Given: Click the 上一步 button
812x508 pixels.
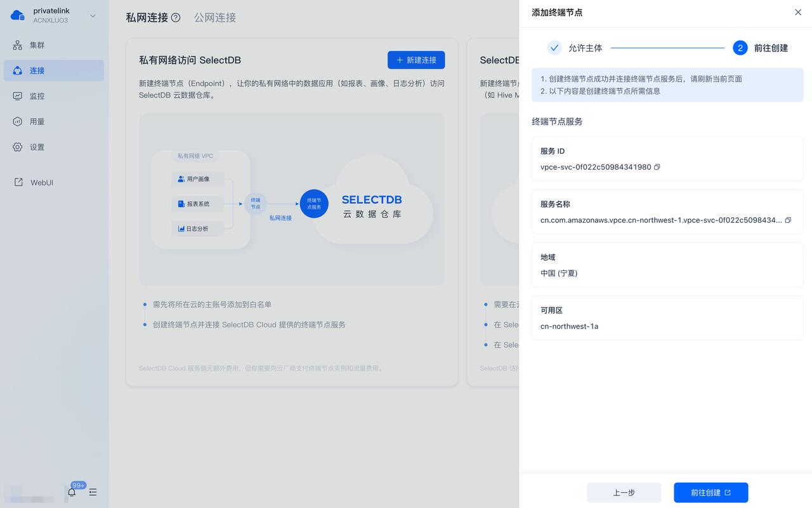Looking at the screenshot, I should click(624, 493).
